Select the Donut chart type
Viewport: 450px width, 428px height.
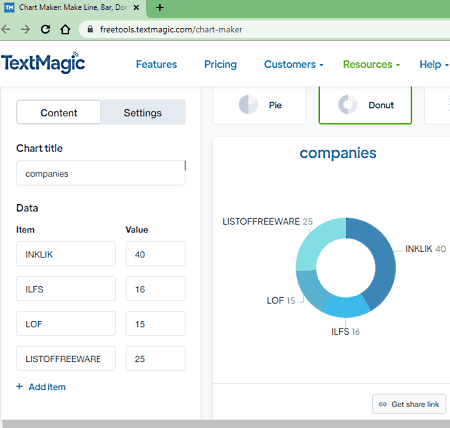pos(365,105)
